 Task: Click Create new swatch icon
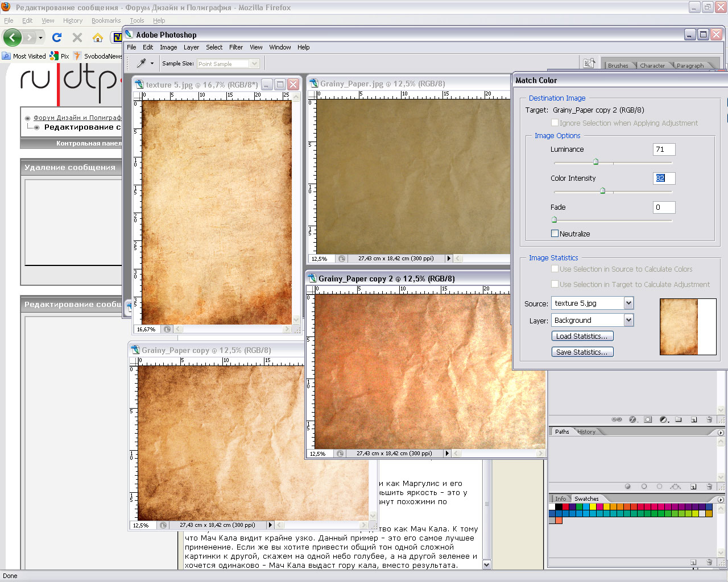(694, 562)
